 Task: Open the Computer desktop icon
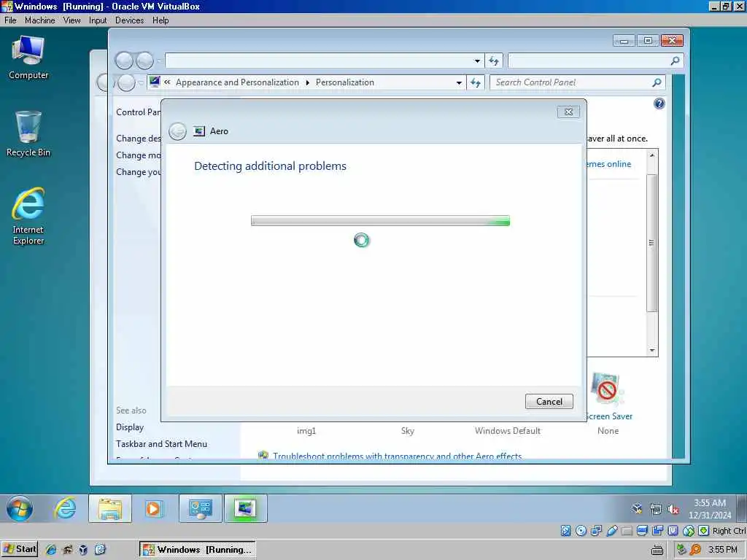(28, 58)
